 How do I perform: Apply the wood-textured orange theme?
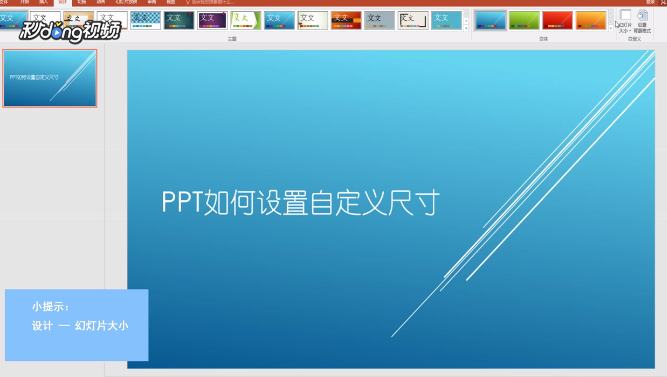79,20
